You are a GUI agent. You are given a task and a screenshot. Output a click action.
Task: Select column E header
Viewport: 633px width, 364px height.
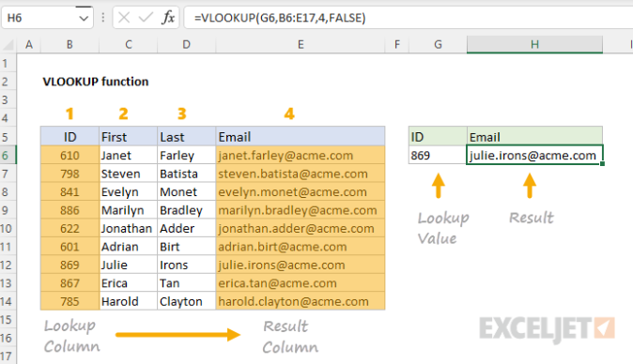coord(301,44)
